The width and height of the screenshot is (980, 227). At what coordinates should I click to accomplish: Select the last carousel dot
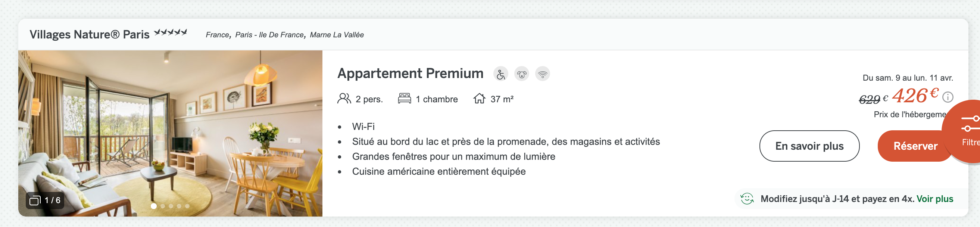point(187,206)
